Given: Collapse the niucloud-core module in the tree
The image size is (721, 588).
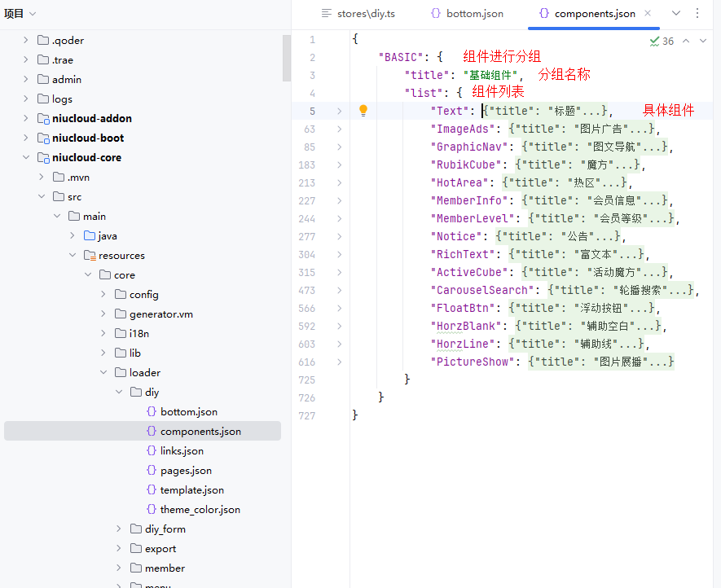Looking at the screenshot, I should click(26, 157).
